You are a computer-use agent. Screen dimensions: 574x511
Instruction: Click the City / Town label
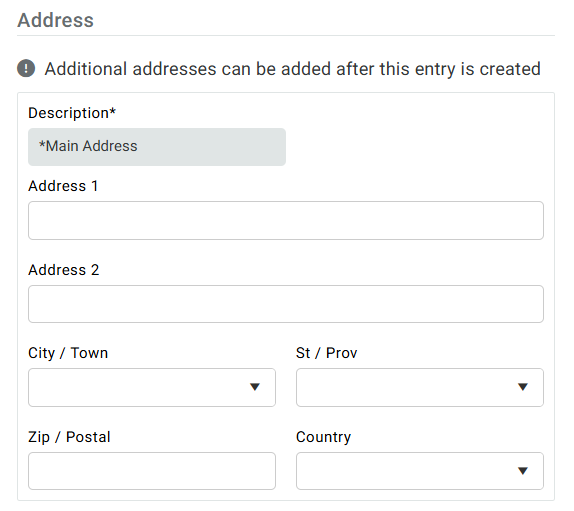point(68,353)
